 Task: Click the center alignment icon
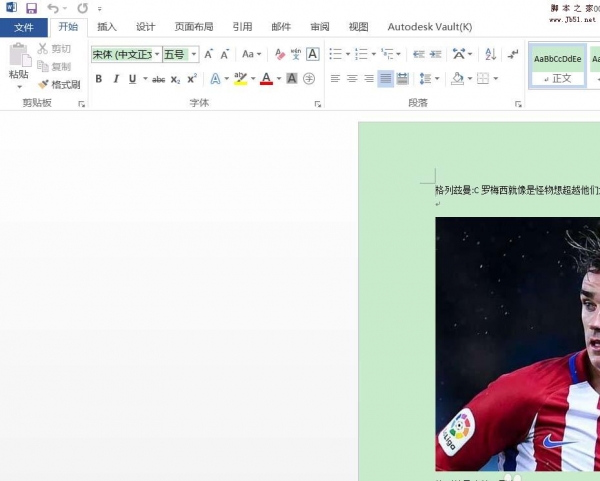[352, 79]
